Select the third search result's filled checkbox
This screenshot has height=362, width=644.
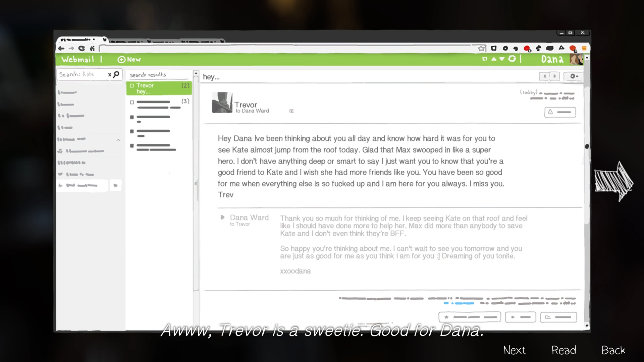click(132, 117)
